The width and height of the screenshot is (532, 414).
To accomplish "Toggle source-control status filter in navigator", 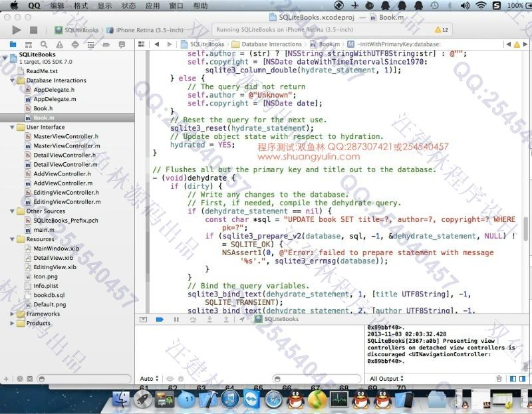I will click(x=30, y=379).
